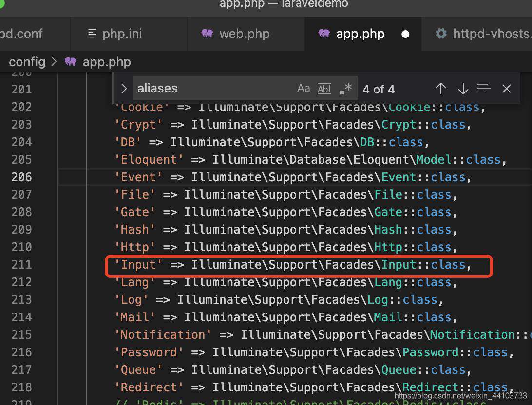Click line number 201 in gutter
The height and width of the screenshot is (405, 532).
pyautogui.click(x=21, y=90)
